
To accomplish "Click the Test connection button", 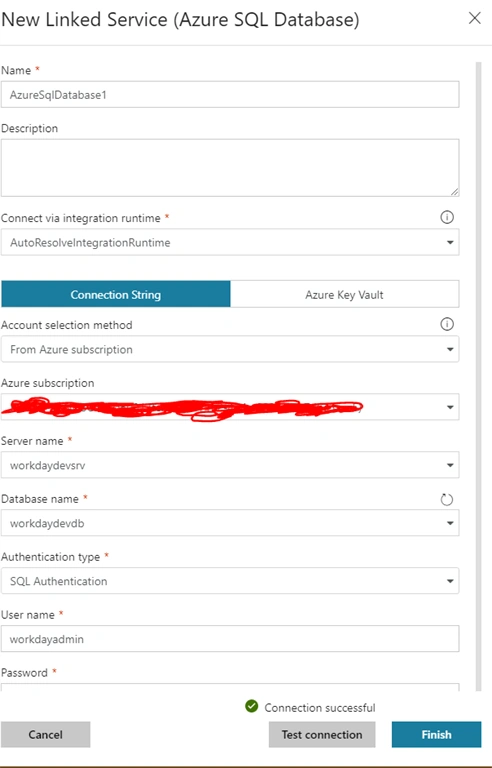I will 322,734.
